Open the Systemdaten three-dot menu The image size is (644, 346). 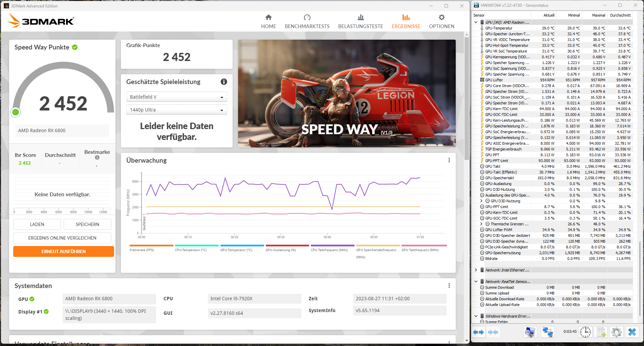[x=449, y=286]
